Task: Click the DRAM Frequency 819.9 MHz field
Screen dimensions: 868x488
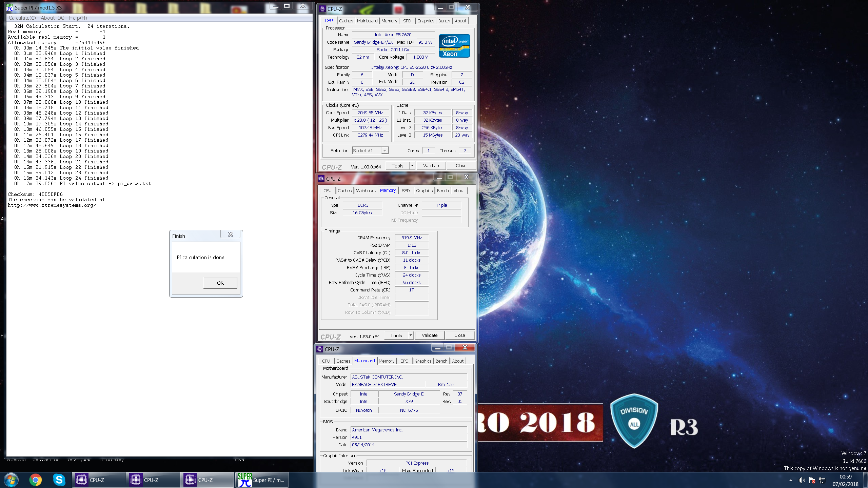Action: pos(412,238)
